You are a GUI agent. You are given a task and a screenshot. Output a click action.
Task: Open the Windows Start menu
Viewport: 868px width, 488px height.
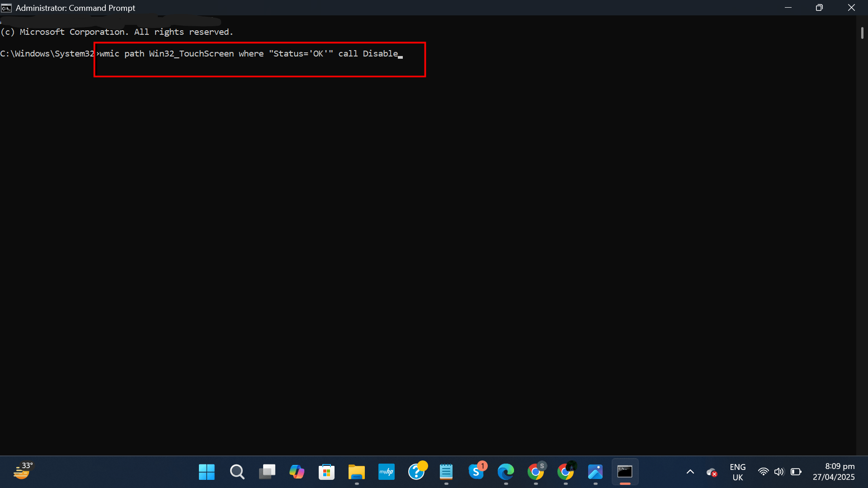pos(207,472)
